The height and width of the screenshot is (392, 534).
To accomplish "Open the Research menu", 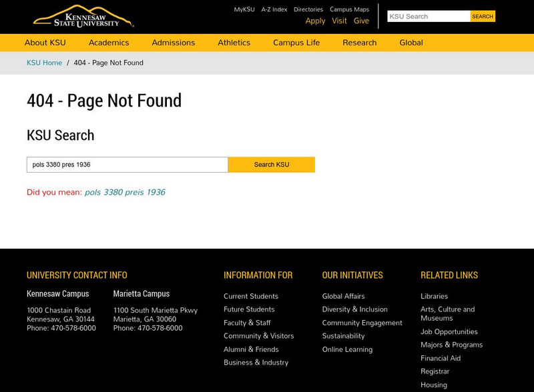I will click(360, 43).
